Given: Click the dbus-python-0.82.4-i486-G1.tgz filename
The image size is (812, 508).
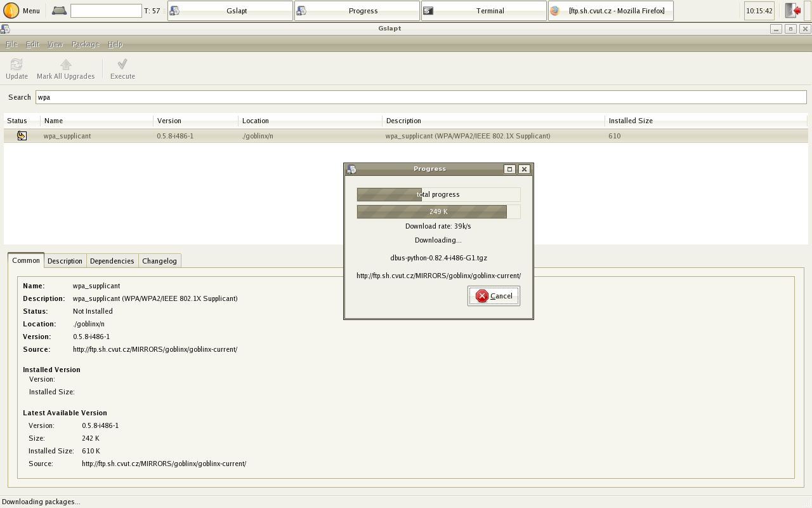Looking at the screenshot, I should [438, 258].
